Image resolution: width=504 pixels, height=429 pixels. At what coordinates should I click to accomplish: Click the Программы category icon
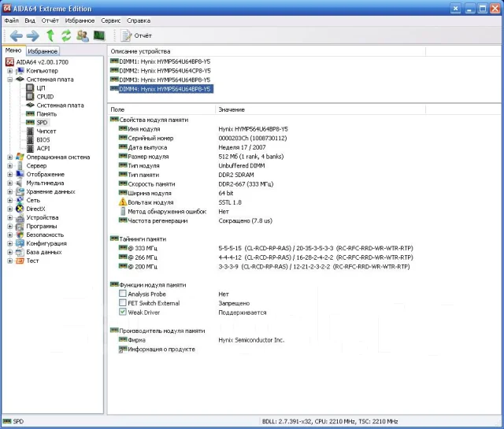20,226
